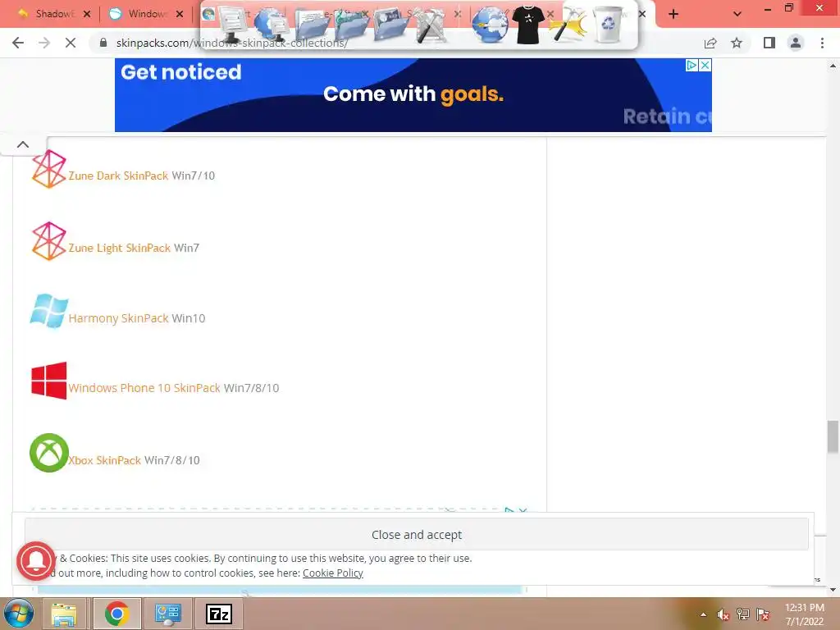Collapse panel with up chevron
The height and width of the screenshot is (630, 840).
23,144
